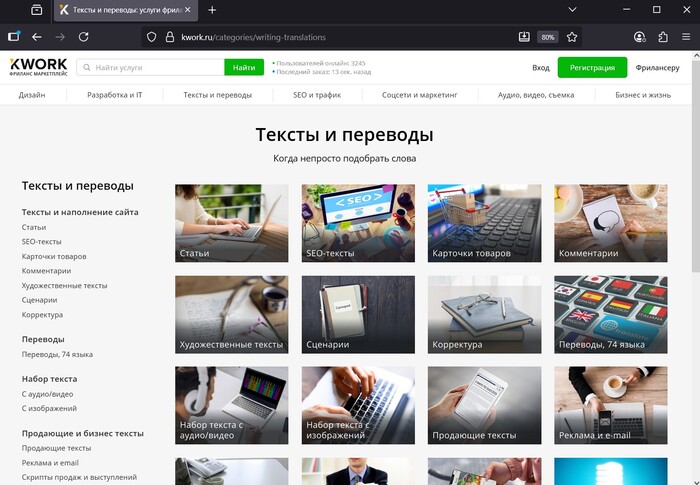Bookmark this page with the star icon
Image resolution: width=700 pixels, height=485 pixels.
click(x=572, y=37)
